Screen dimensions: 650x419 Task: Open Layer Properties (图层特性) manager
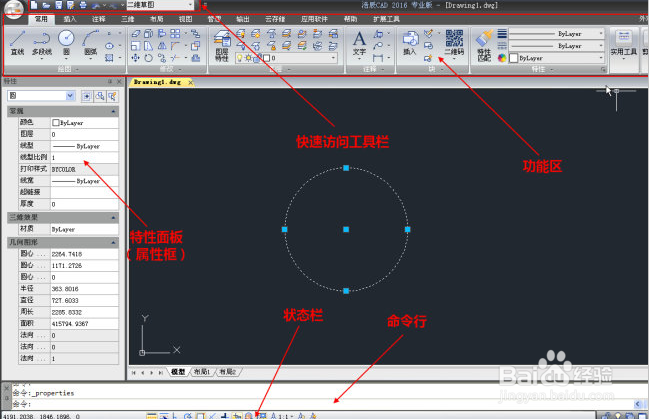click(222, 46)
